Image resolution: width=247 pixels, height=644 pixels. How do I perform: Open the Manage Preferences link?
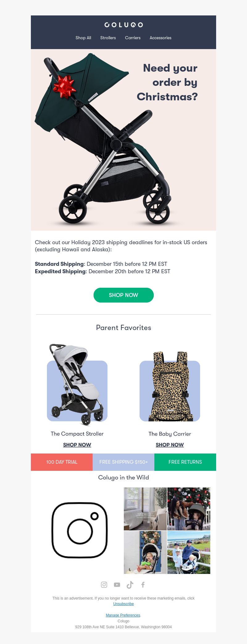(x=123, y=615)
